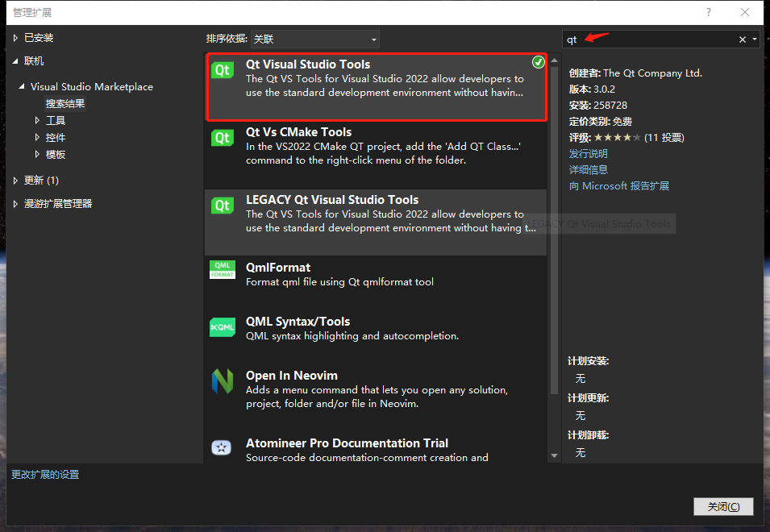Screen dimensions: 770x532
Task: Click the 定价类别: 免费 text
Action: tap(600, 122)
